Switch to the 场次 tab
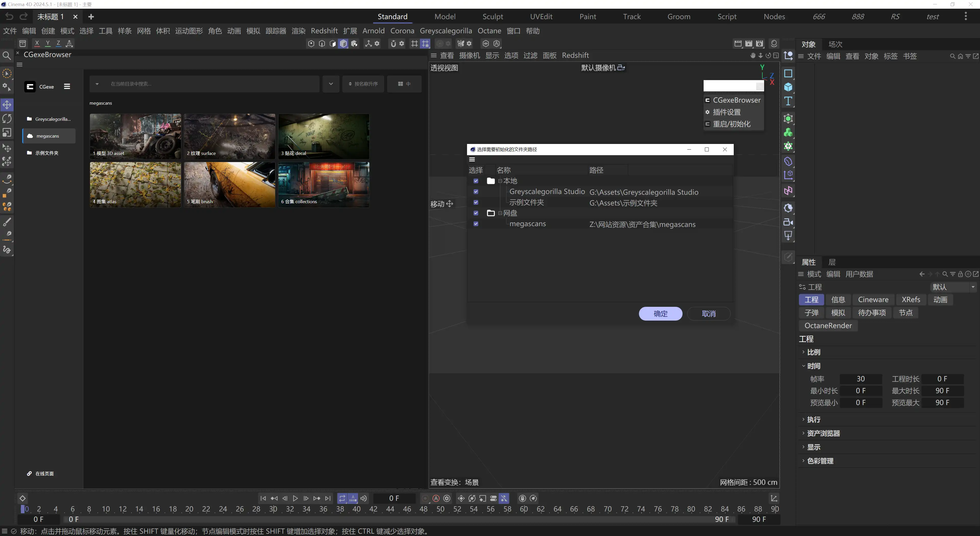Viewport: 980px width, 536px height. pos(835,44)
